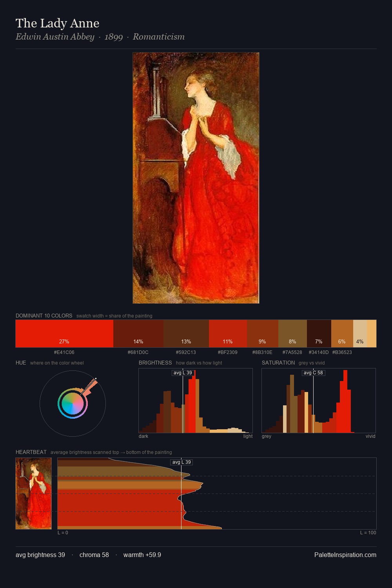Viewport: 392px width, 588px height.
Task: Click the "avg C 58" marker in Saturation
Action: point(314,373)
